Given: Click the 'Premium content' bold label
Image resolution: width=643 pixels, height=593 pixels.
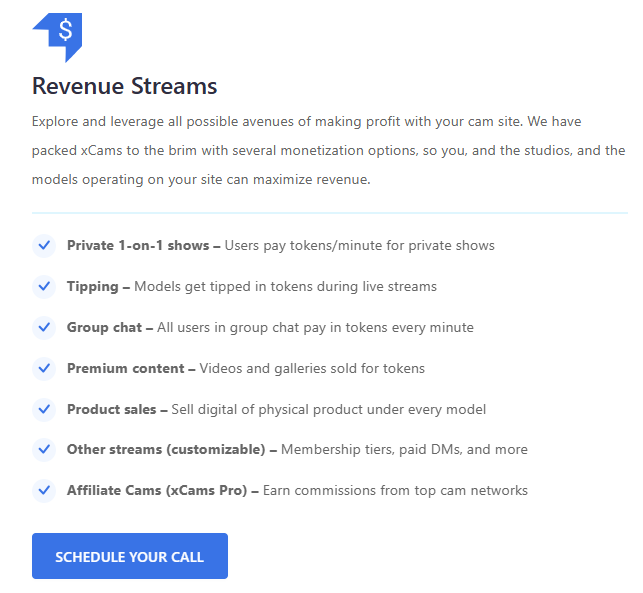Looking at the screenshot, I should point(126,368).
